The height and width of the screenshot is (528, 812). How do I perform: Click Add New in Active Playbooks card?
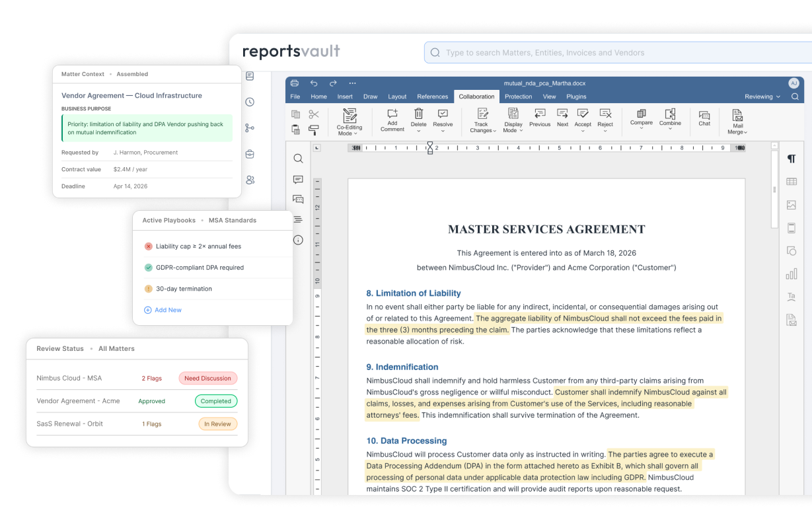(163, 310)
